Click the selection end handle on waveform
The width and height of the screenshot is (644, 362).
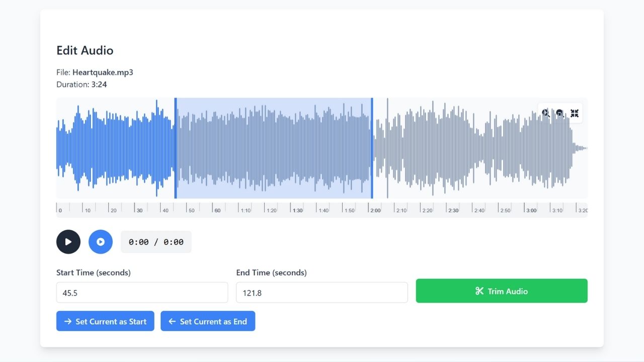[x=372, y=148]
